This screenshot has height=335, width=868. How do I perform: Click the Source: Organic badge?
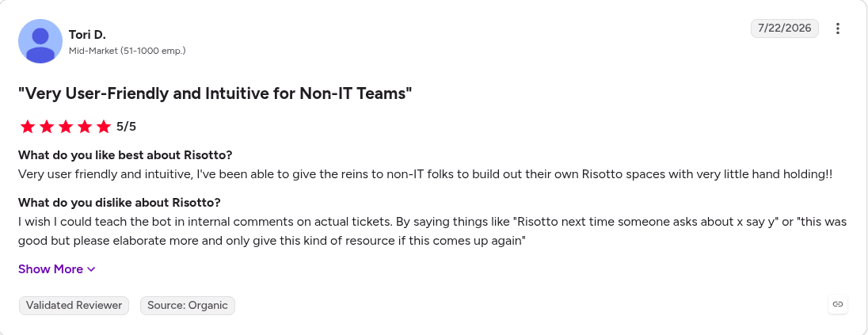point(188,306)
